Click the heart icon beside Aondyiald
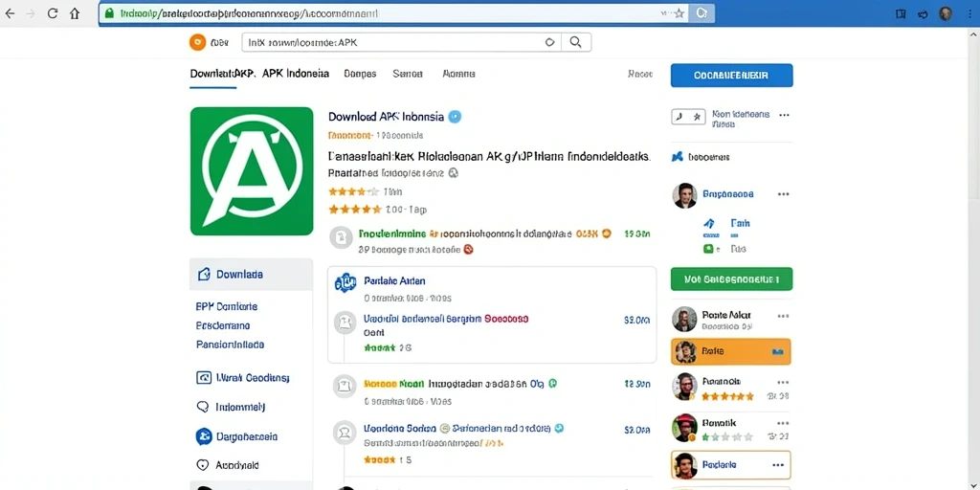This screenshot has height=490, width=980. 203,465
